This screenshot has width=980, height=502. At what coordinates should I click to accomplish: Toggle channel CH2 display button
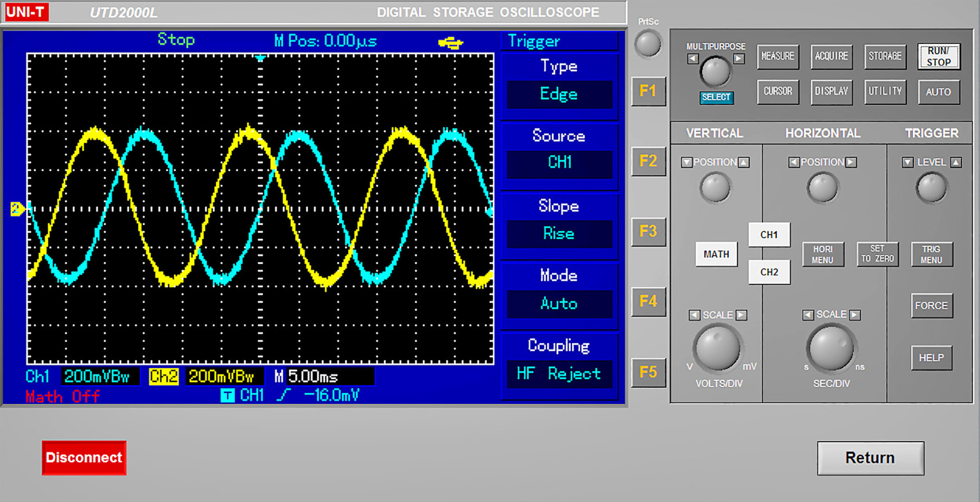[769, 272]
